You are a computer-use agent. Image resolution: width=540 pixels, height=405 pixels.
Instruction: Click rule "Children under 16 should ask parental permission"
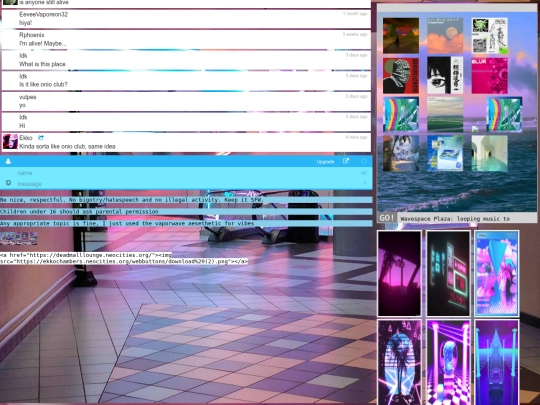(79, 211)
